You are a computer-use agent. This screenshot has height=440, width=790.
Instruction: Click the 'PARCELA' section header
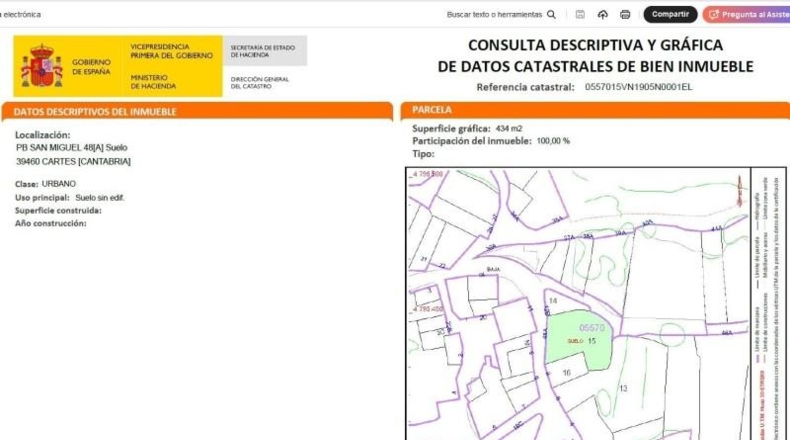(x=432, y=110)
